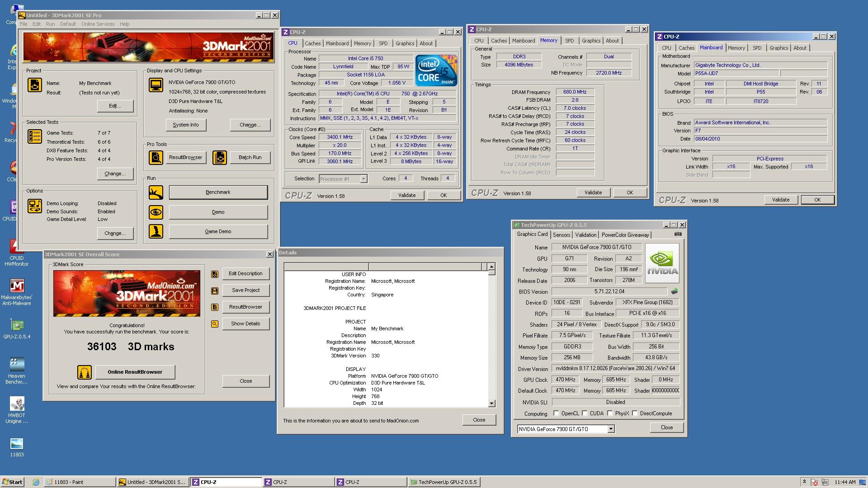Open the Processor selection dropdown in CPU-Z

(x=363, y=179)
